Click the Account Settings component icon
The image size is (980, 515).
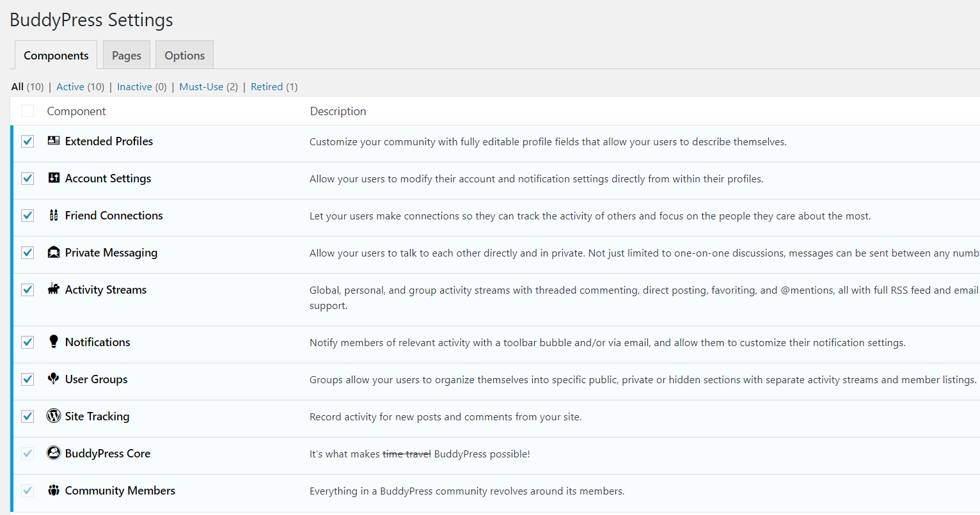pos(54,178)
